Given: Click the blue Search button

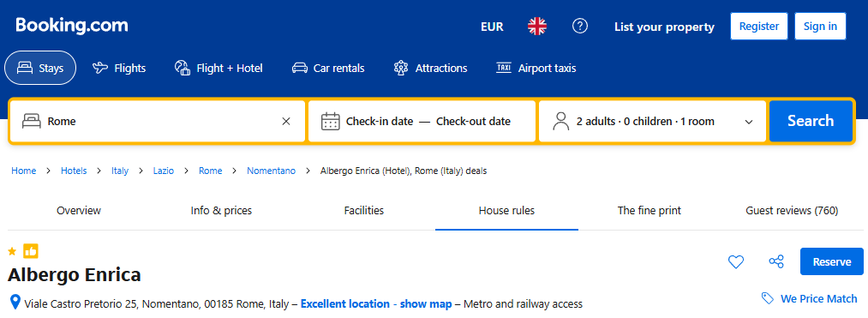Looking at the screenshot, I should 811,121.
